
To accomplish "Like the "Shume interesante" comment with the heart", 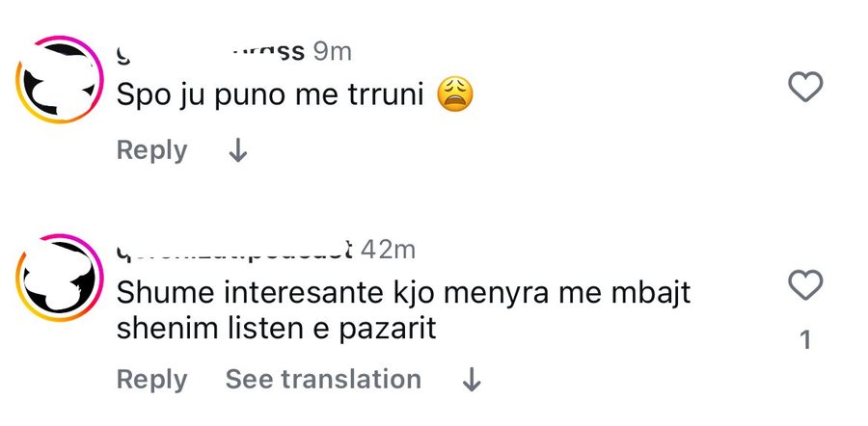I will tap(805, 285).
